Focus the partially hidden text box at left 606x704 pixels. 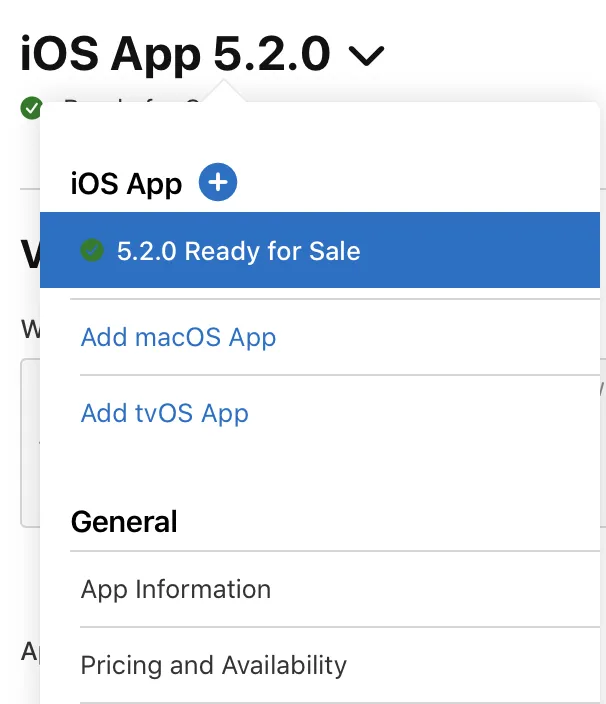pyautogui.click(x=29, y=440)
